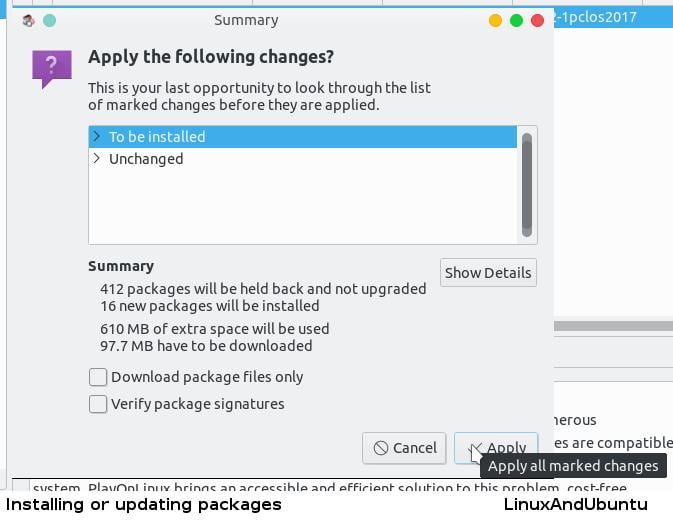
Task: Click the prohibition icon on Cancel button
Action: pos(381,448)
